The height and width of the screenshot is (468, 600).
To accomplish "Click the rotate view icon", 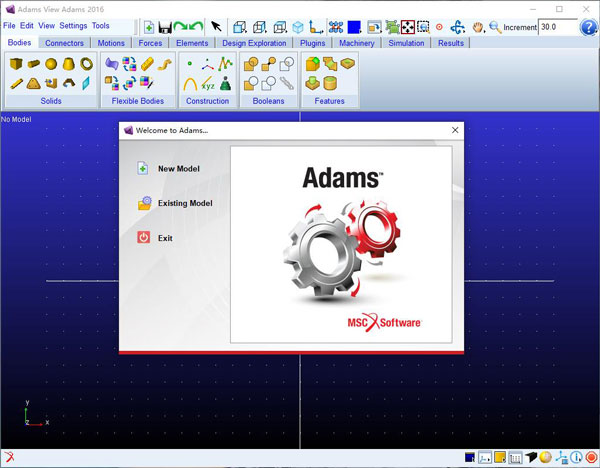I will tap(457, 27).
